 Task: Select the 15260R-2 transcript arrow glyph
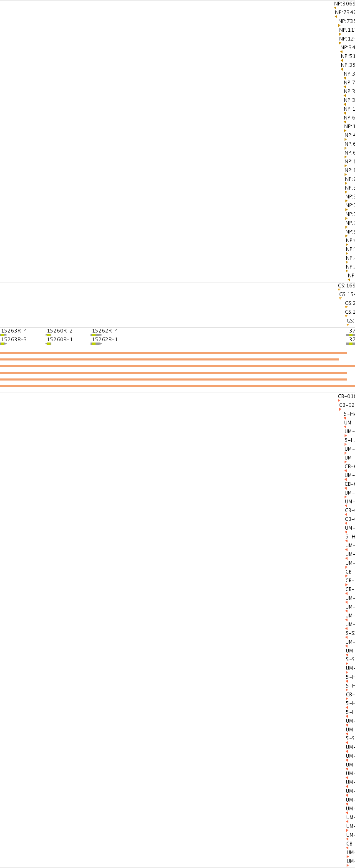coord(48,335)
